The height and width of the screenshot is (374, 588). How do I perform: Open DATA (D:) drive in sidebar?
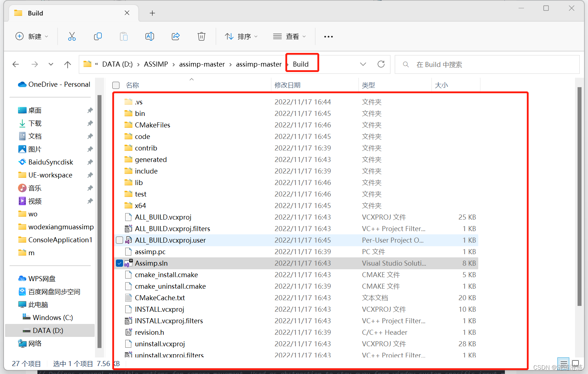coord(50,330)
